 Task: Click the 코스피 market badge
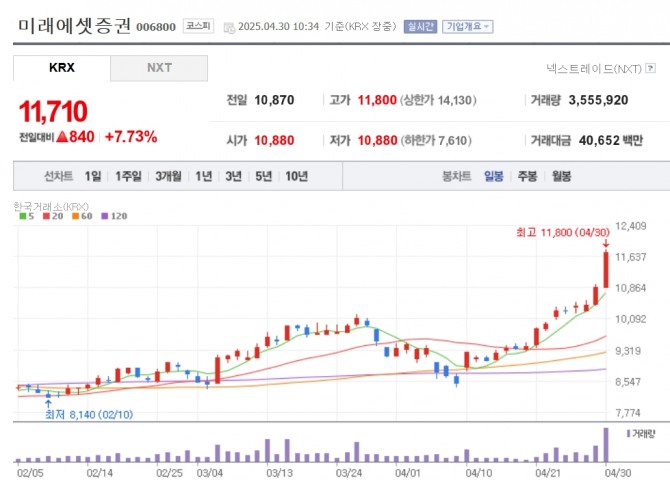click(198, 26)
